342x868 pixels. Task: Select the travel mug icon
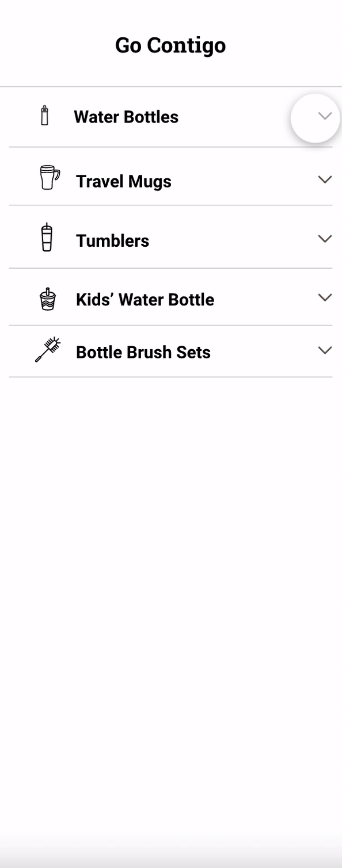click(50, 178)
